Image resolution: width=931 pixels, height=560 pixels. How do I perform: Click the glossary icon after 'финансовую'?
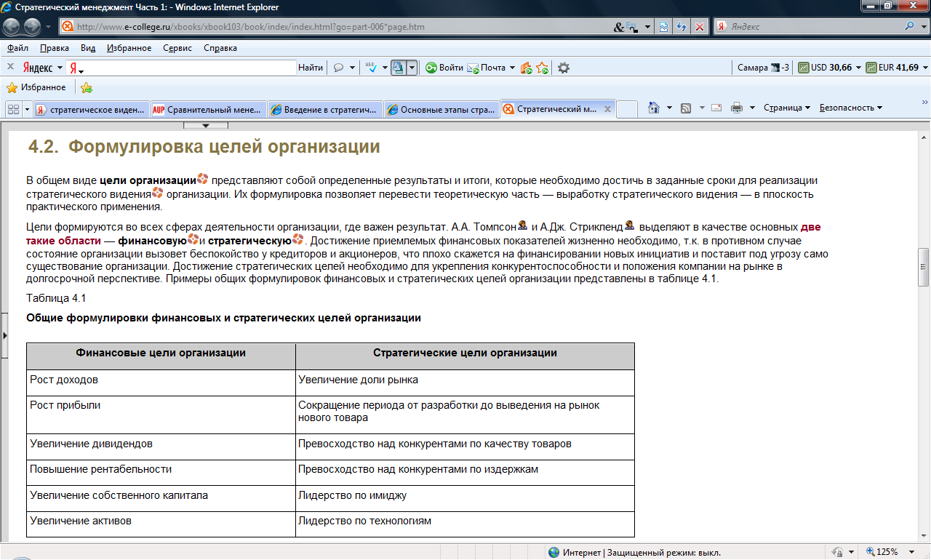pyautogui.click(x=193, y=239)
